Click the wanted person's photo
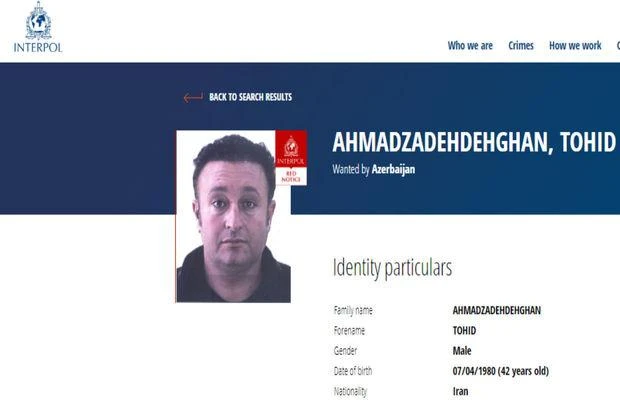 (233, 216)
